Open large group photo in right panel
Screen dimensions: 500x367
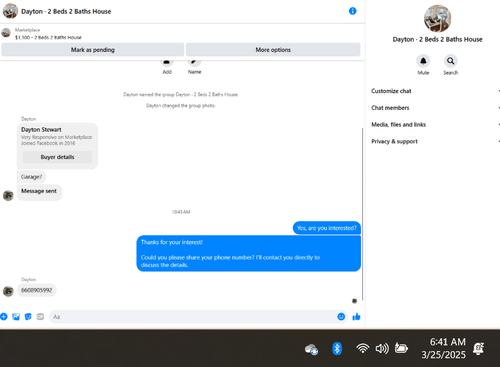(437, 18)
